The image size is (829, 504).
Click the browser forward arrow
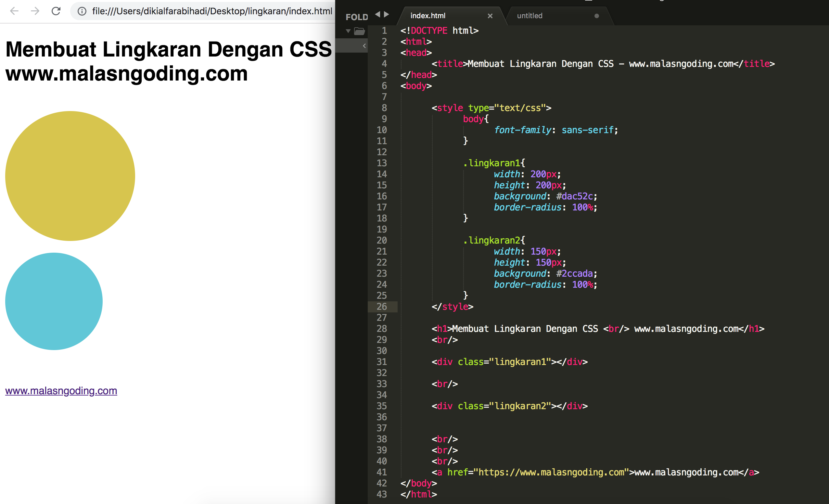35,11
